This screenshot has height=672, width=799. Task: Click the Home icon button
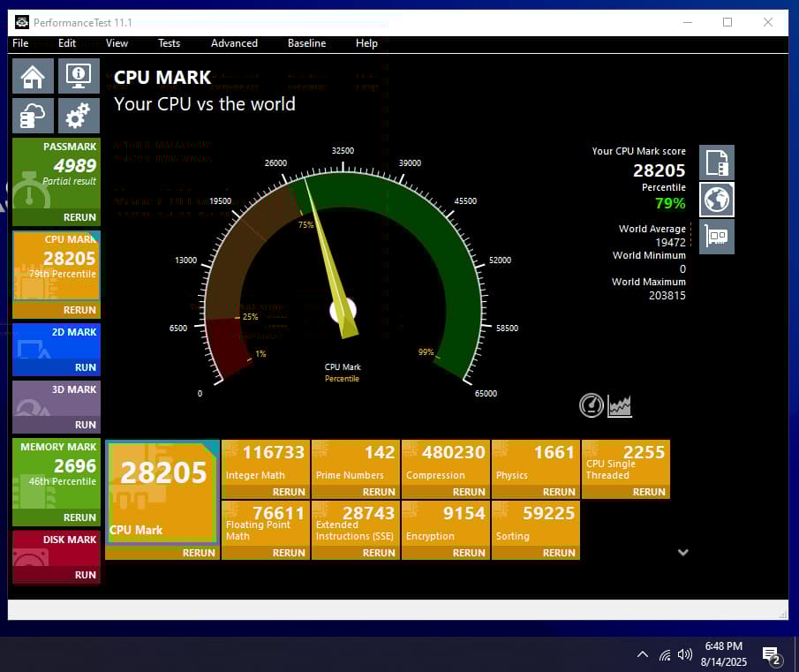33,76
